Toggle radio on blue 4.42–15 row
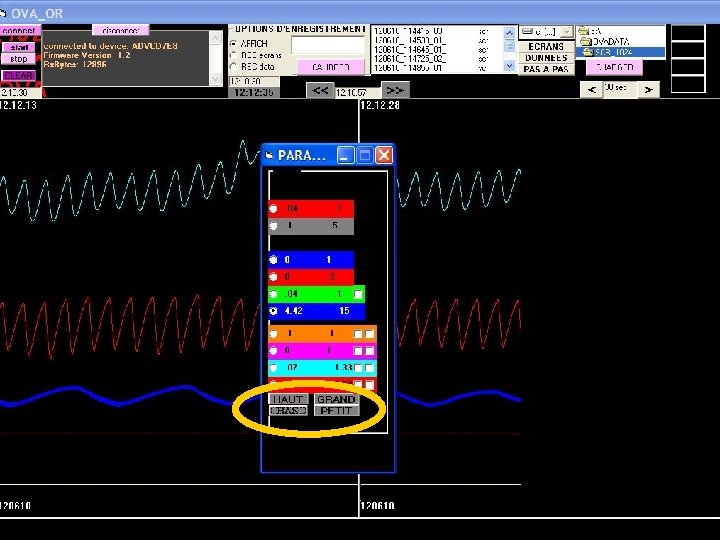 pyautogui.click(x=274, y=311)
